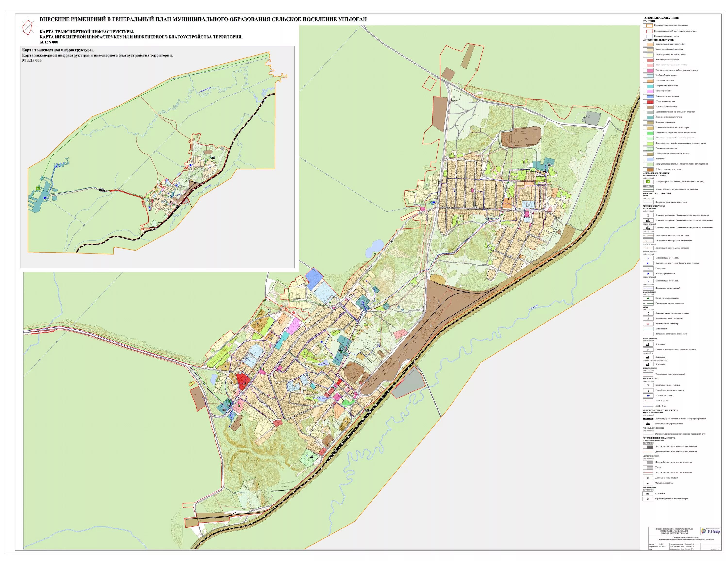Image resolution: width=728 pixels, height=561 pixels.
Task: Click the М 1:25 000 inset overview map
Action: click(x=157, y=157)
